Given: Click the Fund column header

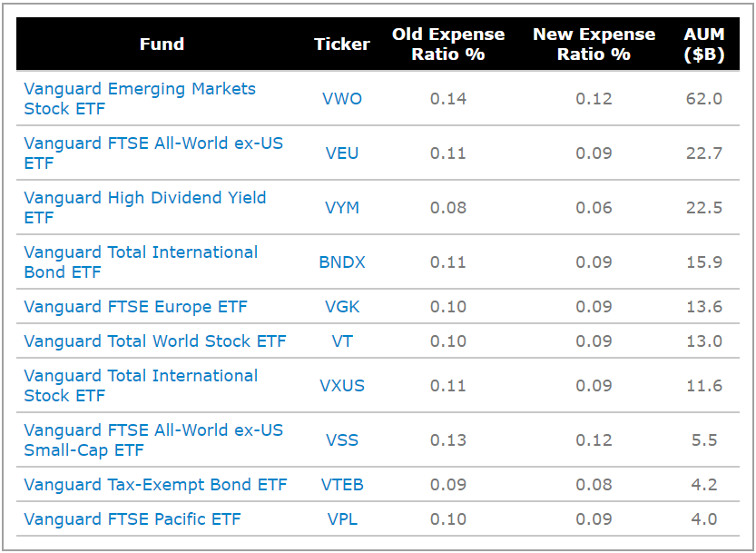Looking at the screenshot, I should point(162,44).
